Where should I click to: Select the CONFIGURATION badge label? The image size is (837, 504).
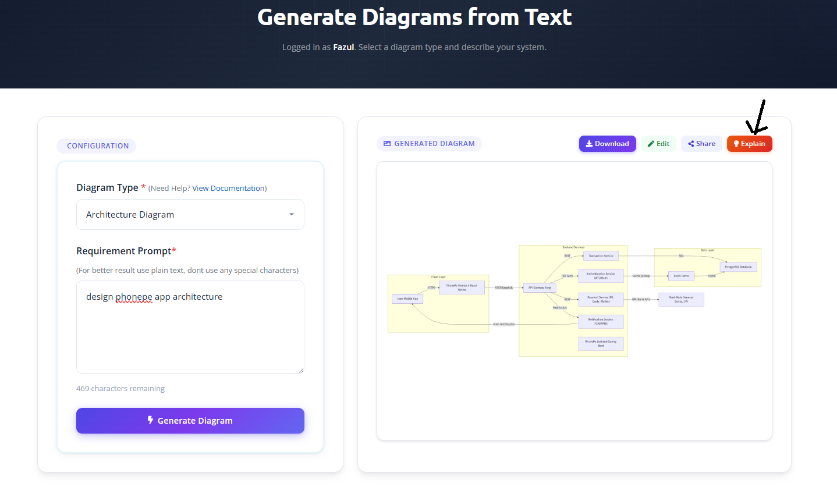98,146
